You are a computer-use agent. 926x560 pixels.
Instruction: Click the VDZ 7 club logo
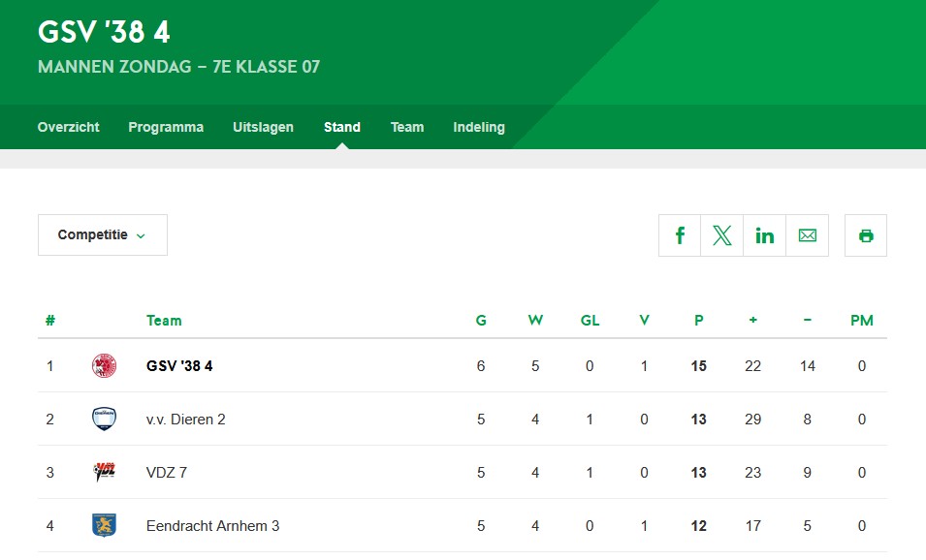pyautogui.click(x=104, y=473)
